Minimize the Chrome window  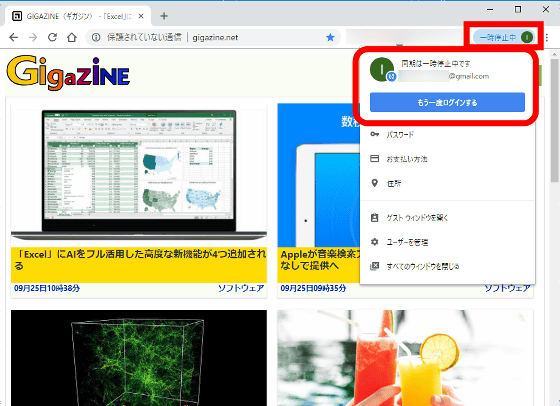click(x=490, y=9)
